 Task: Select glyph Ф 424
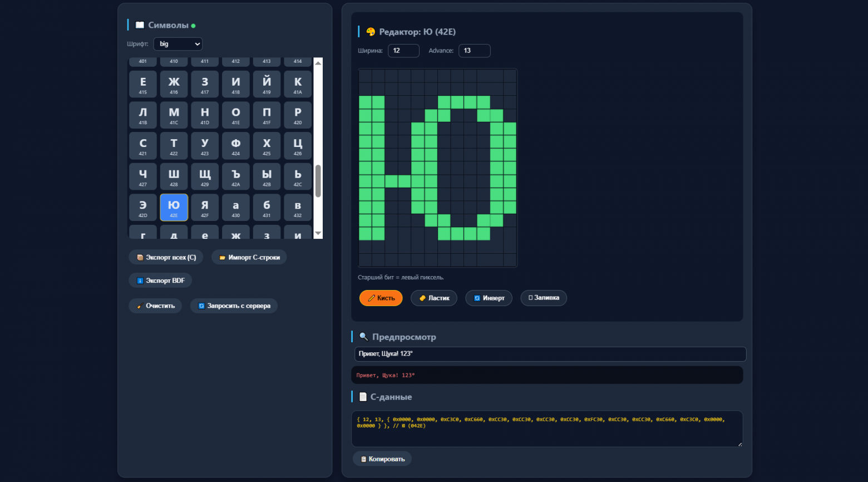point(236,146)
